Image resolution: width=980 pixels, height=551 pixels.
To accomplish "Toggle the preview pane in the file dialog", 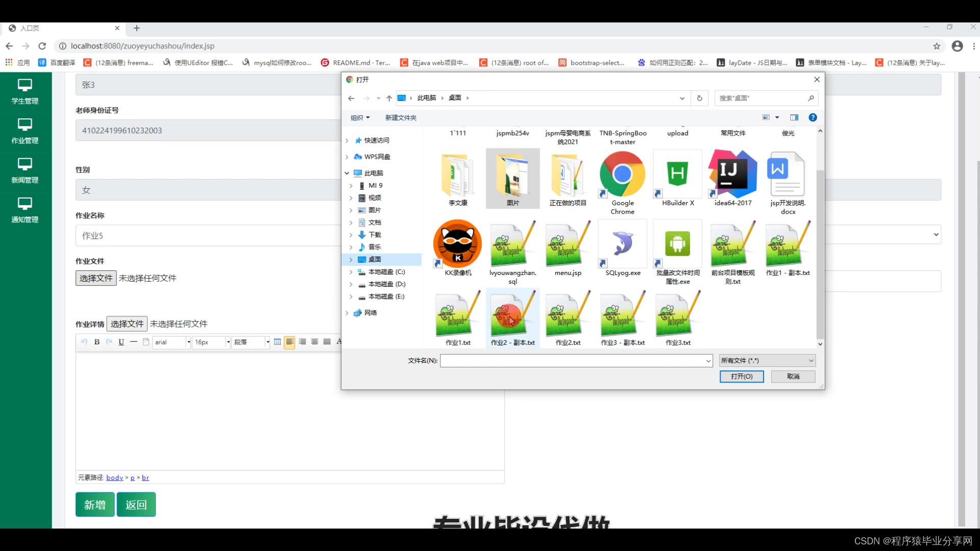I will (x=794, y=117).
